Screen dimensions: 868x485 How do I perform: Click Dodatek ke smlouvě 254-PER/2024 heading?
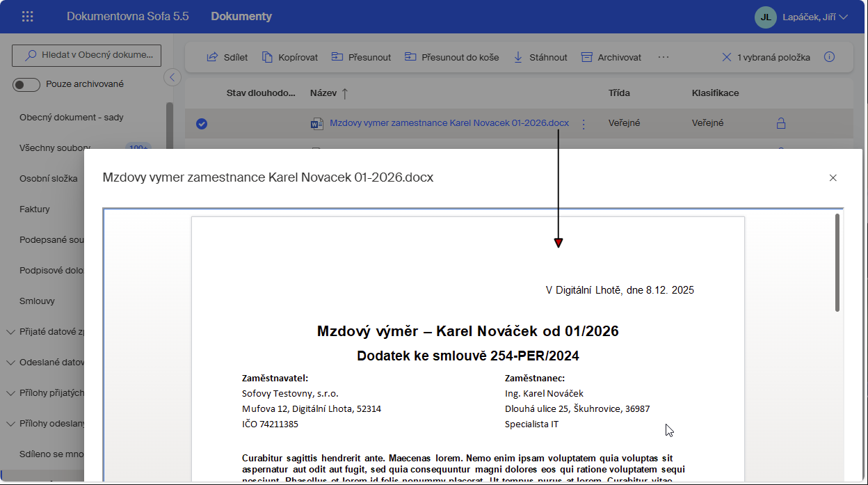click(x=468, y=356)
